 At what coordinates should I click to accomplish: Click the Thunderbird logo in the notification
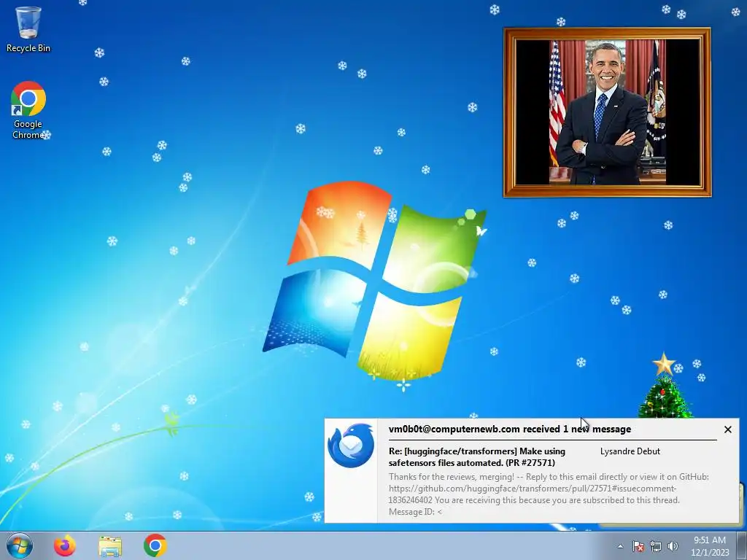pyautogui.click(x=351, y=446)
